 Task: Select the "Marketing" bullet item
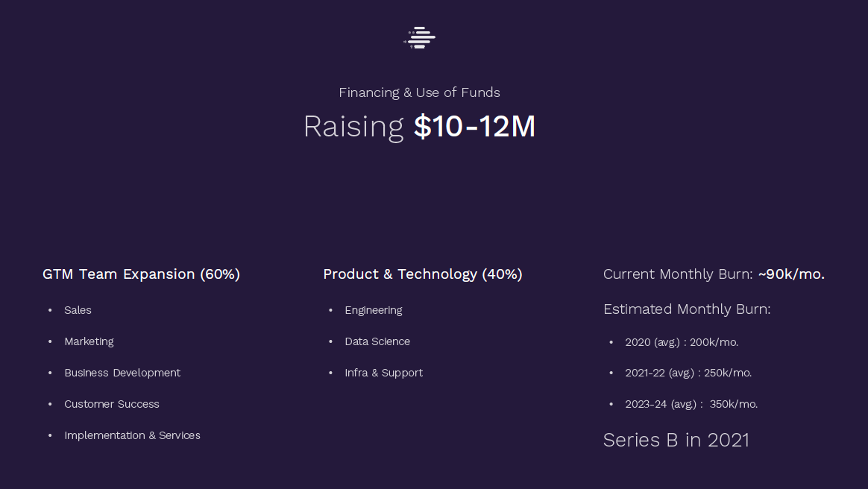click(89, 342)
